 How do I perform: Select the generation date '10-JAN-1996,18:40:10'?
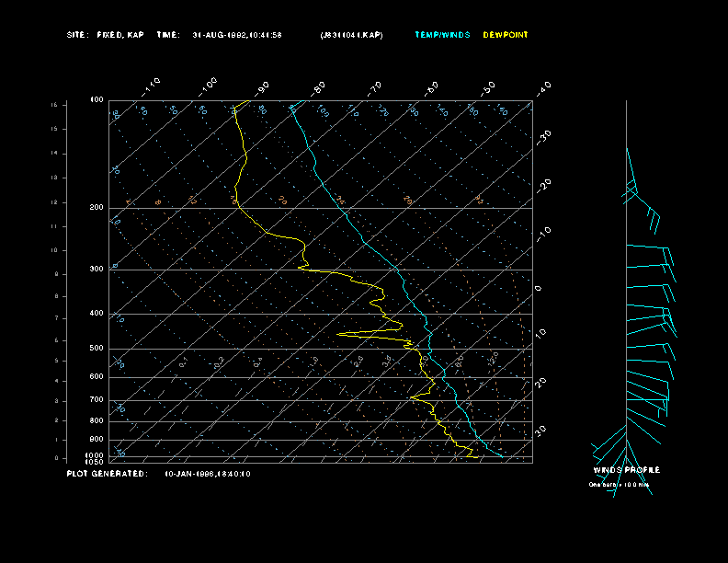pos(208,474)
